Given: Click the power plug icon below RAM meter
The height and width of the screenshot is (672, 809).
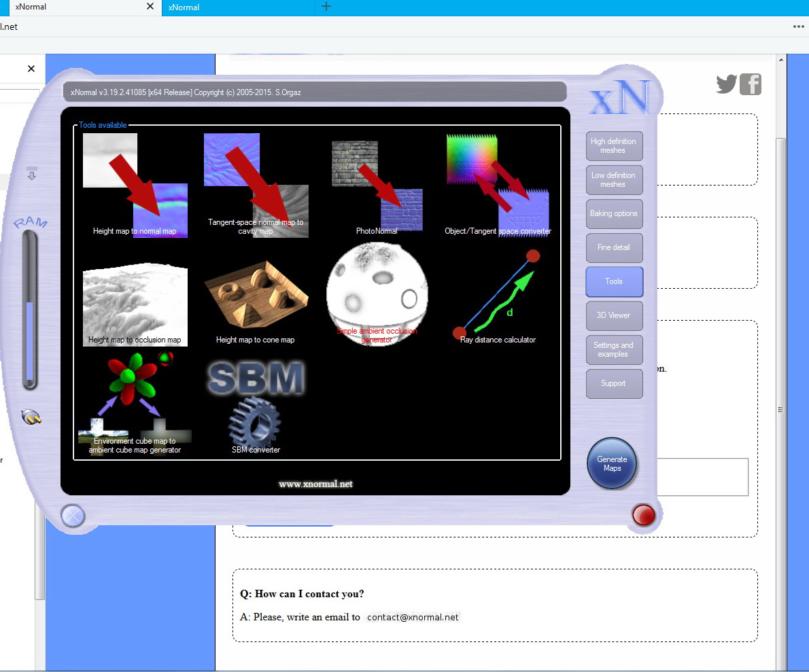Looking at the screenshot, I should pos(31,417).
